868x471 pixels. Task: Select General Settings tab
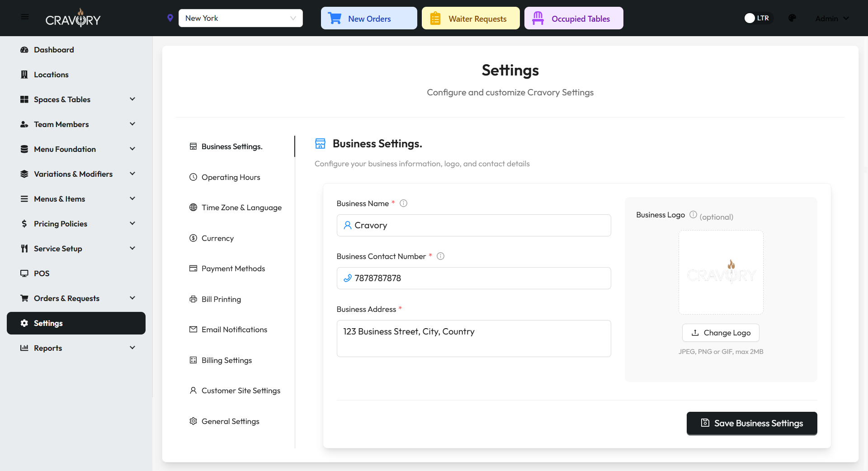click(235, 421)
